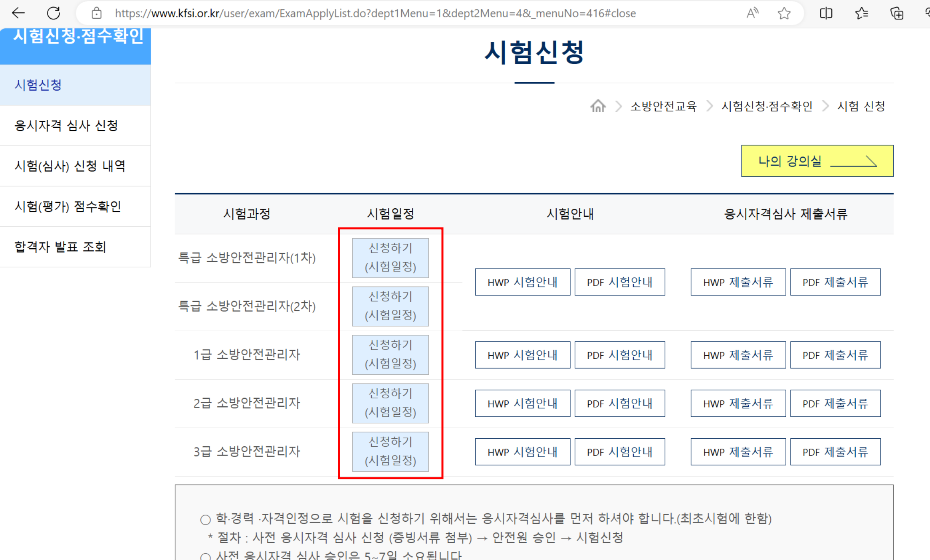Open split screen view icon
Screen dimensions: 930x560
tap(826, 13)
